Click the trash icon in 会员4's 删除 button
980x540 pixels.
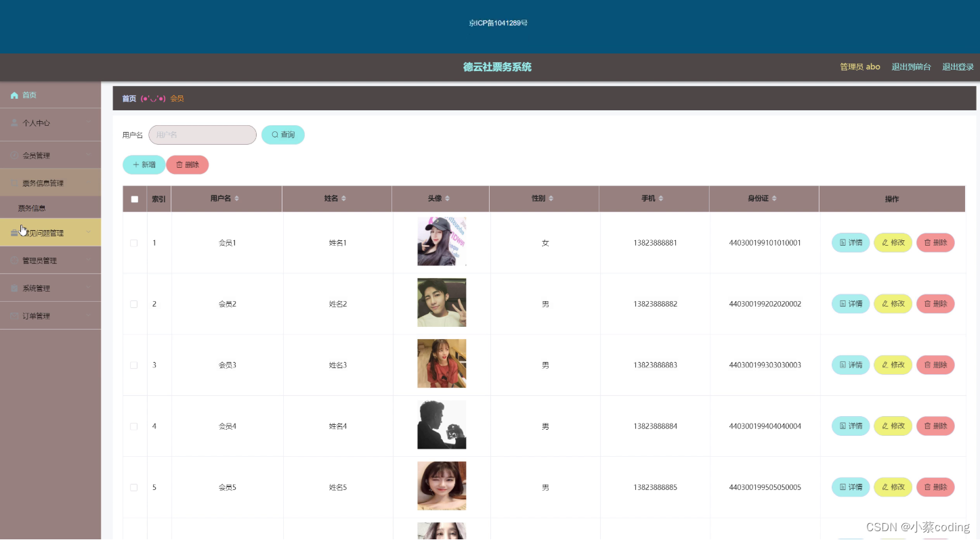(x=928, y=426)
